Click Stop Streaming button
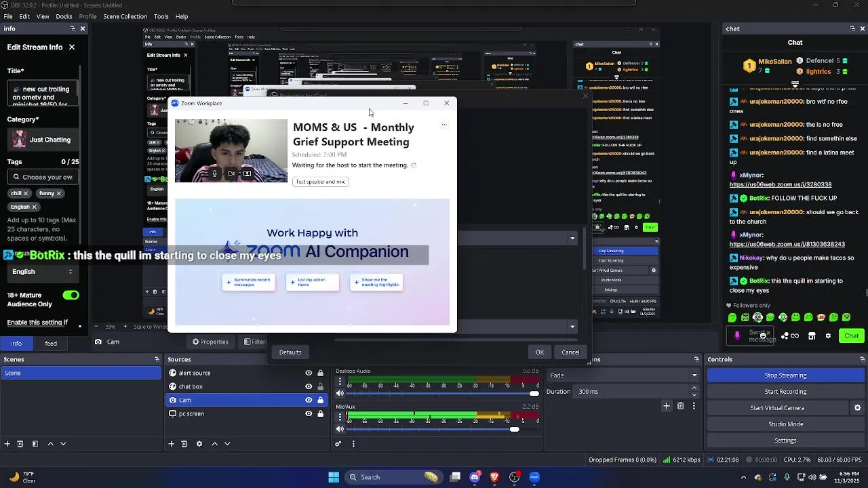Image resolution: width=868 pixels, height=488 pixels. 785,375
